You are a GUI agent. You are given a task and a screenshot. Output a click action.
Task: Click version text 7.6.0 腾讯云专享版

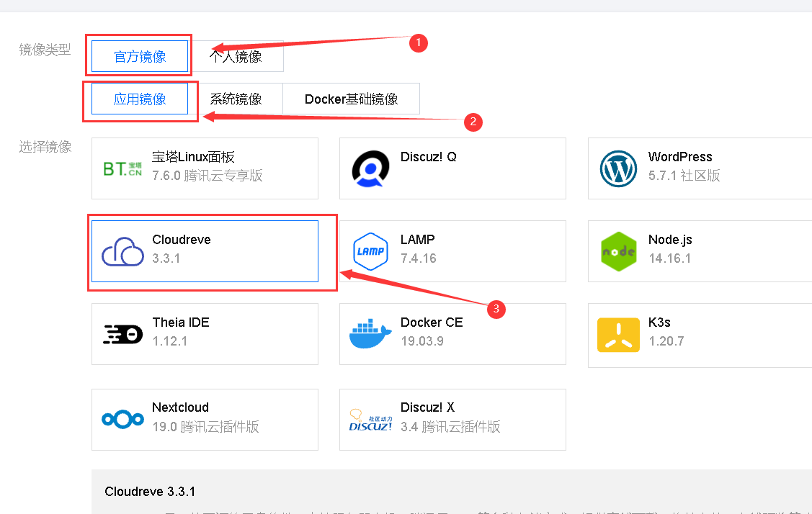(208, 176)
